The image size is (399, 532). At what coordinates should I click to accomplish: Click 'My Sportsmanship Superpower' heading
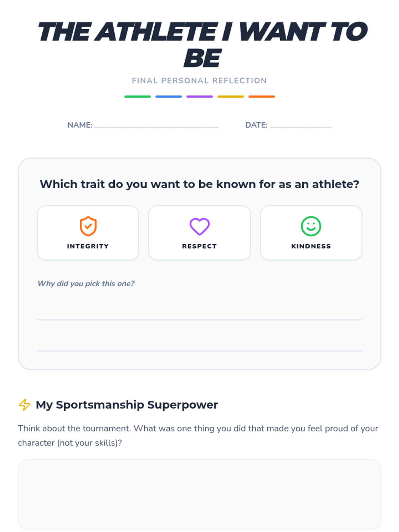(127, 405)
